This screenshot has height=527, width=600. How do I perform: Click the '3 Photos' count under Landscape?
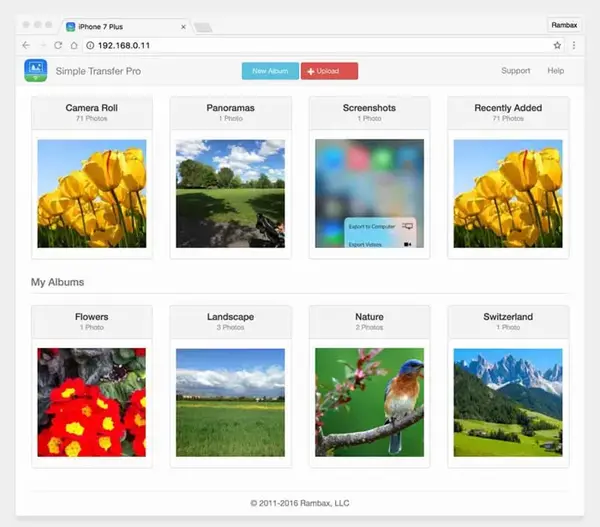pos(230,327)
